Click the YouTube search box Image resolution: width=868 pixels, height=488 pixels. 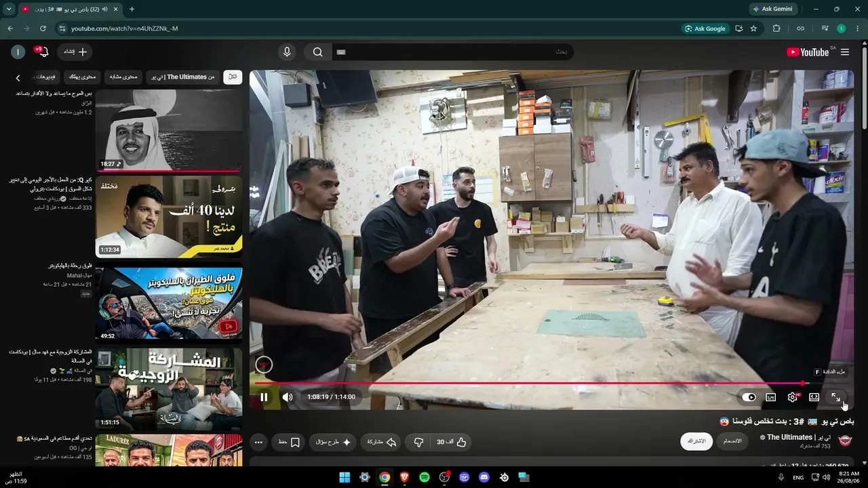click(x=452, y=52)
